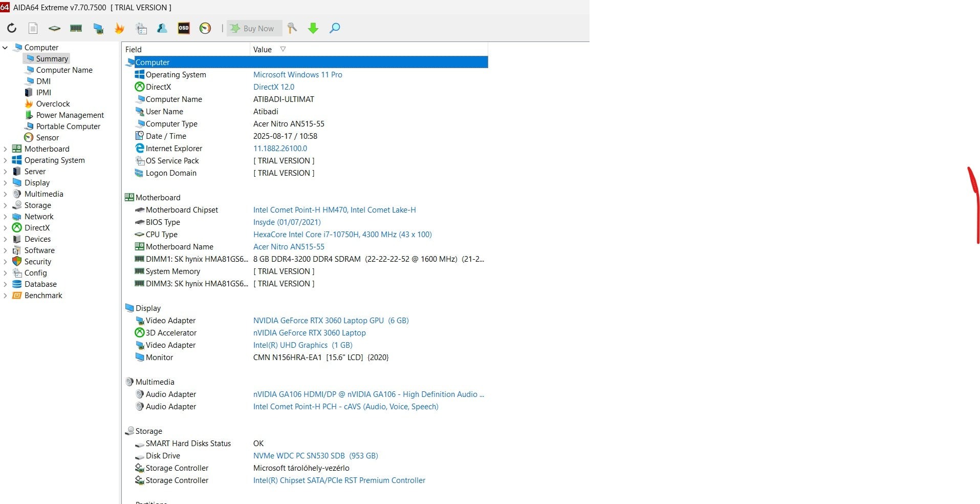Select the 3D Accelerator field row

(306, 333)
